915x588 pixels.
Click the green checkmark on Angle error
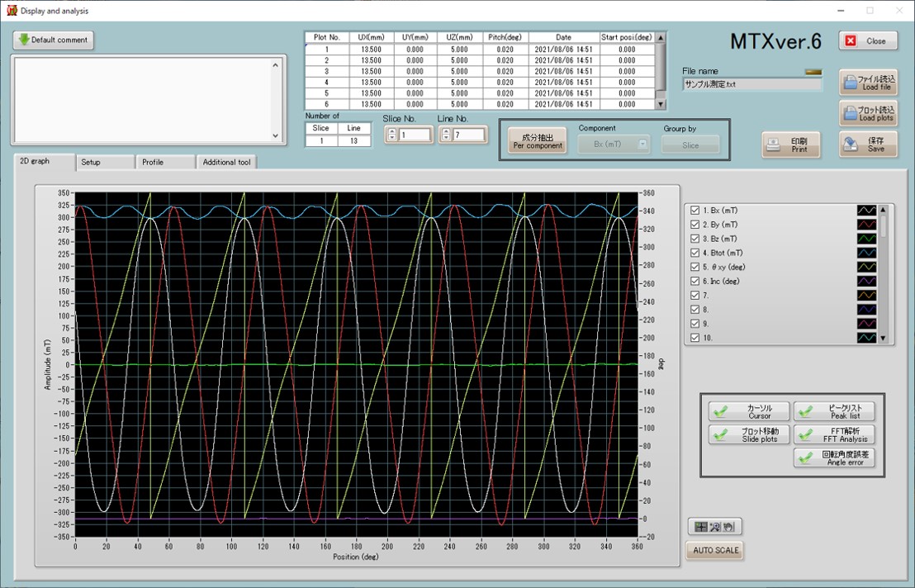[806, 458]
